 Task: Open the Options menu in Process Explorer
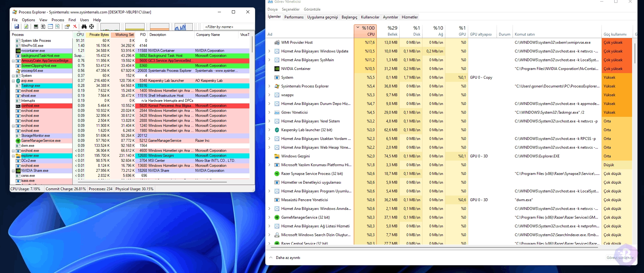click(28, 20)
